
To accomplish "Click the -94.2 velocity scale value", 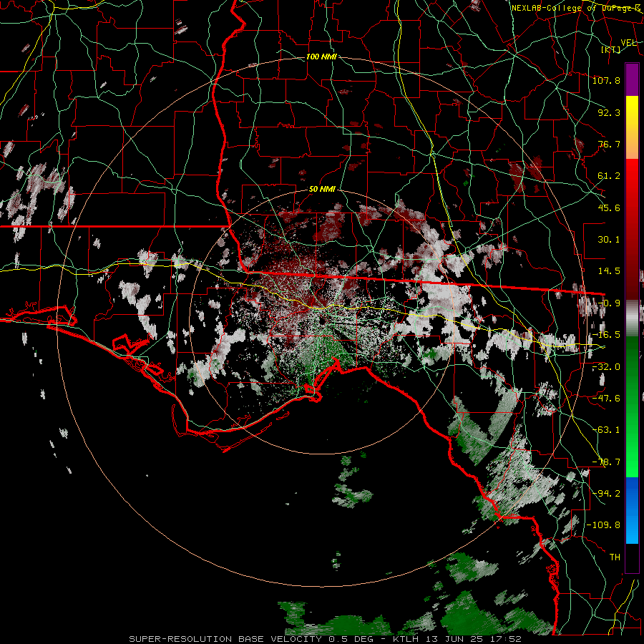I will click(606, 494).
